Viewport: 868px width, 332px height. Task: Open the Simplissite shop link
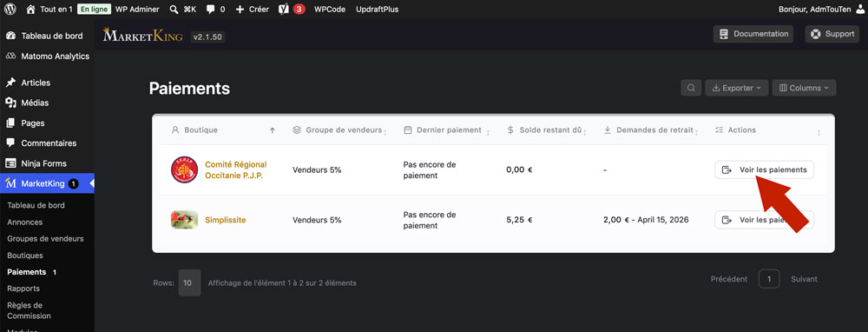click(226, 220)
